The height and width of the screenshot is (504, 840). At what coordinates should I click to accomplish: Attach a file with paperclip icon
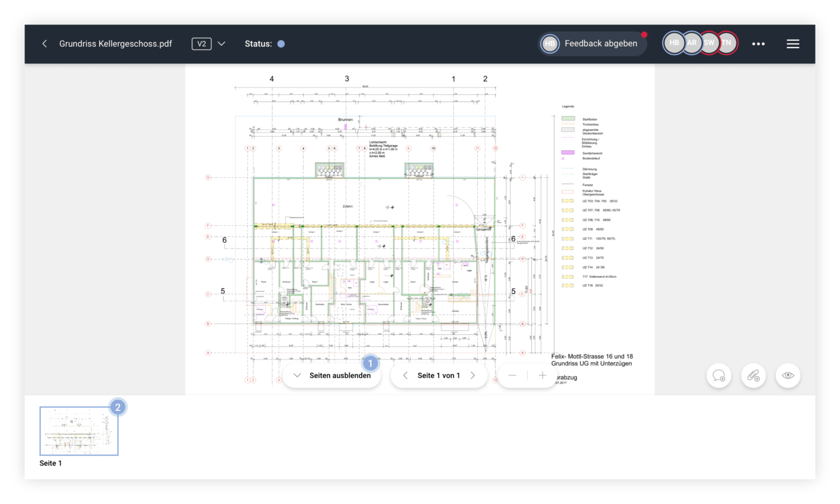point(753,375)
